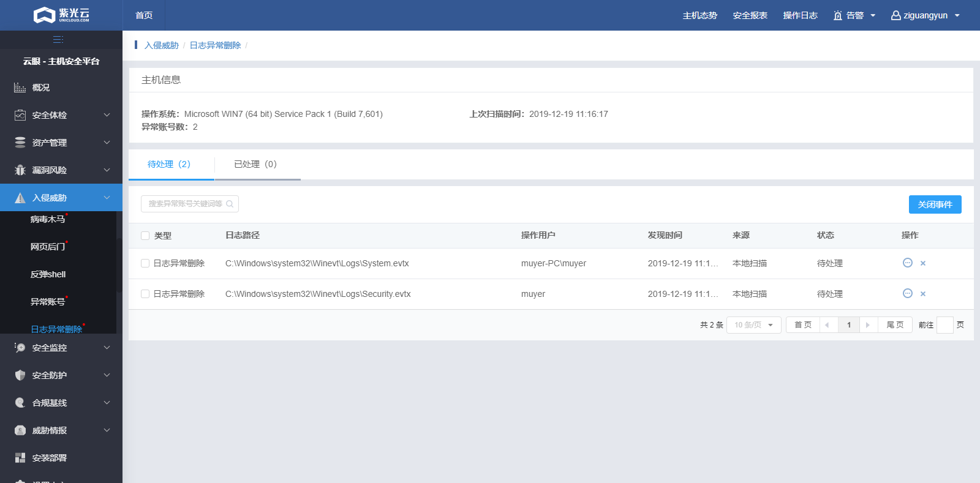
Task: Click the 漏洞风险 bug icon
Action: [x=20, y=170]
